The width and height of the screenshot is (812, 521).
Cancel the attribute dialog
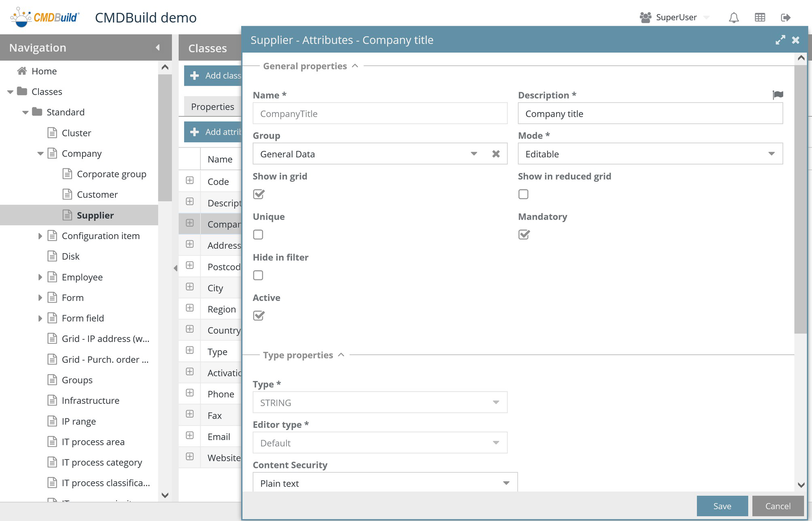777,506
